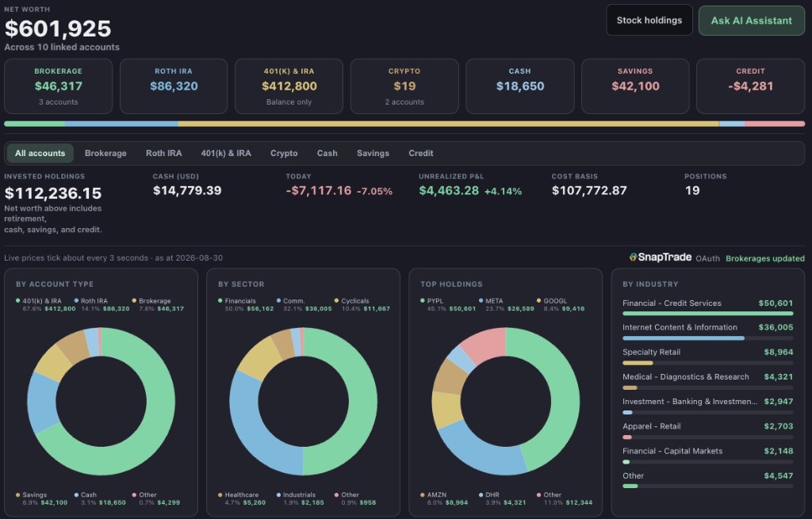812x519 pixels.
Task: Select Investment - Banking industry row
Action: pos(707,406)
